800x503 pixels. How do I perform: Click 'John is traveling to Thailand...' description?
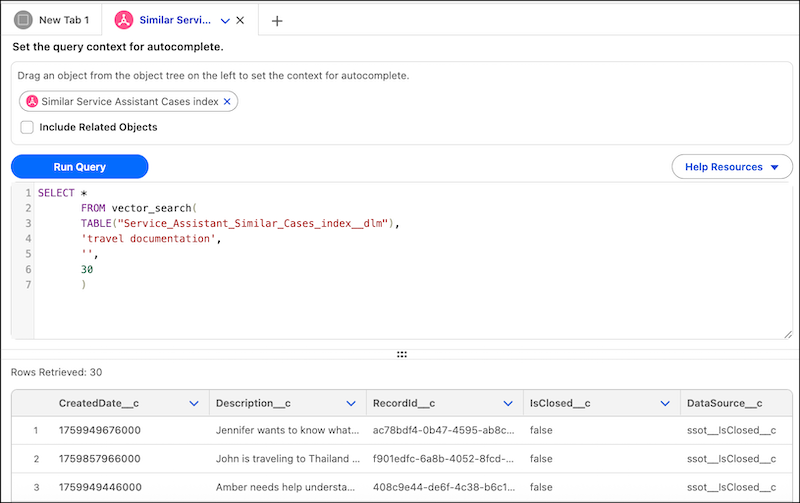288,459
